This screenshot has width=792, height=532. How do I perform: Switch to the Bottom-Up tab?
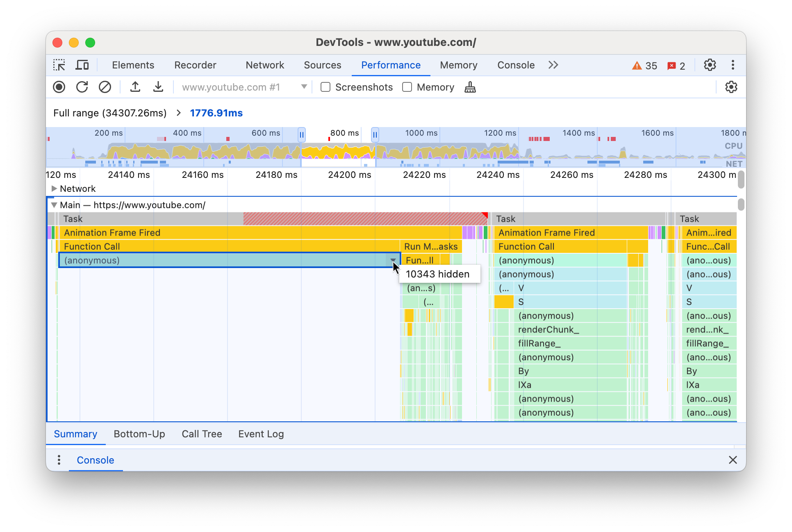pyautogui.click(x=139, y=434)
